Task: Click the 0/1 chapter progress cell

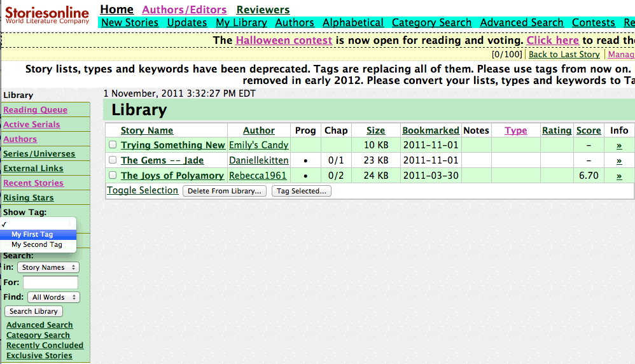Action: 336,160
